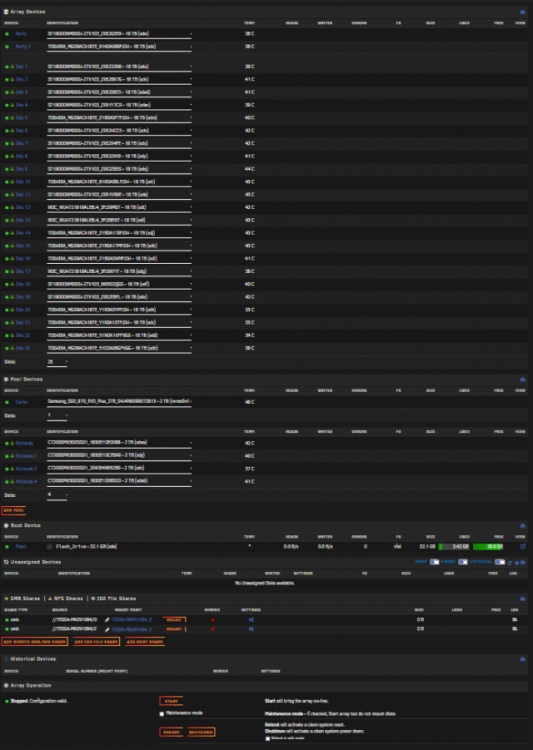Click the Unassigned Devices section arrow icon
The height and width of the screenshot is (750, 533).
click(522, 562)
